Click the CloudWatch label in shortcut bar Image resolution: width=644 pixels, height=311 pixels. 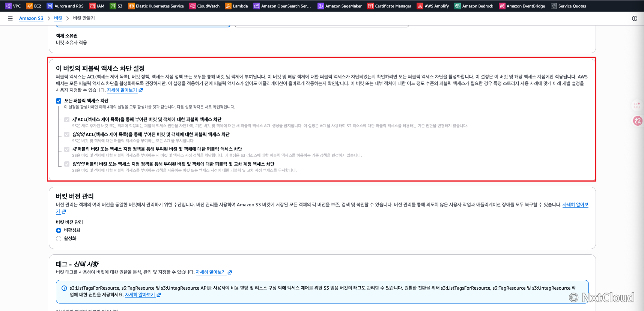208,6
